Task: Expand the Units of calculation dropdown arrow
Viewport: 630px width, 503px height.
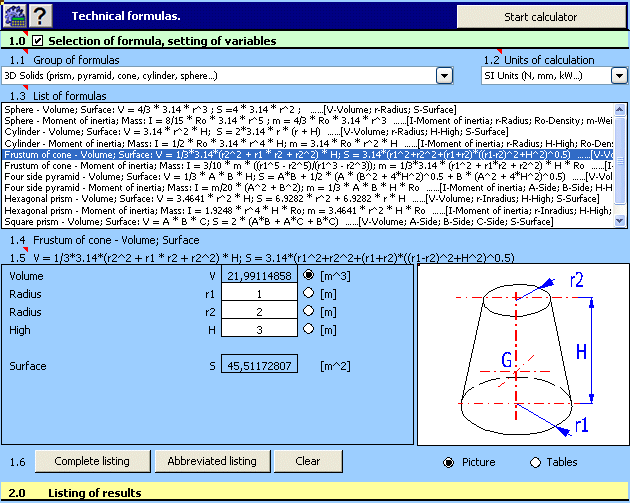Action: pos(619,76)
